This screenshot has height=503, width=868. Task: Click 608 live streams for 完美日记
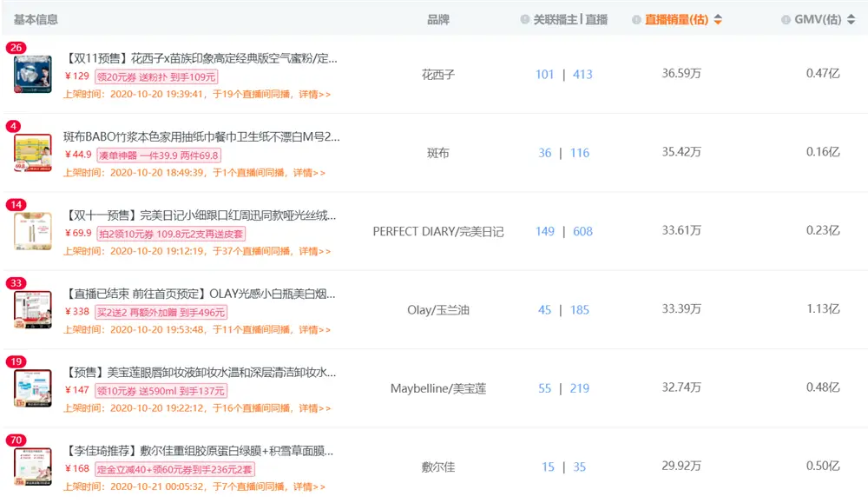click(582, 232)
